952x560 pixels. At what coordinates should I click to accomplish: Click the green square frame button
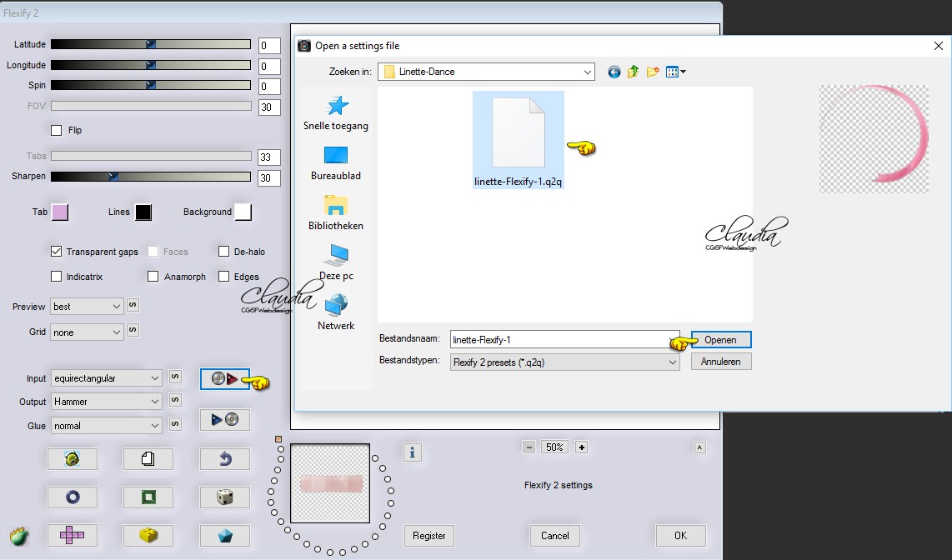coord(148,497)
